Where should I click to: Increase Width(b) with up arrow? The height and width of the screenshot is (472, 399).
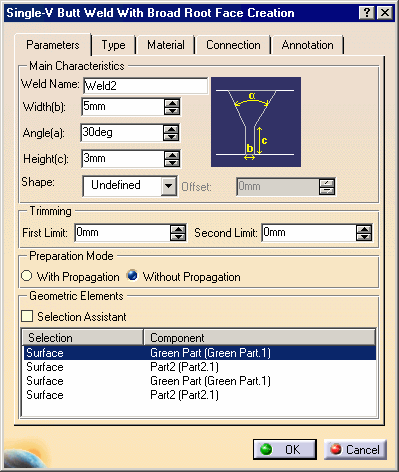172,103
